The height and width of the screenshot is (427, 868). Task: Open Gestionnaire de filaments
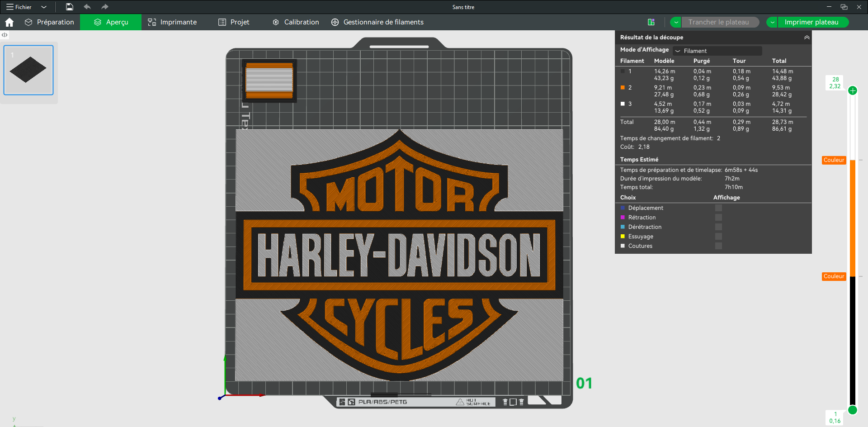click(377, 22)
